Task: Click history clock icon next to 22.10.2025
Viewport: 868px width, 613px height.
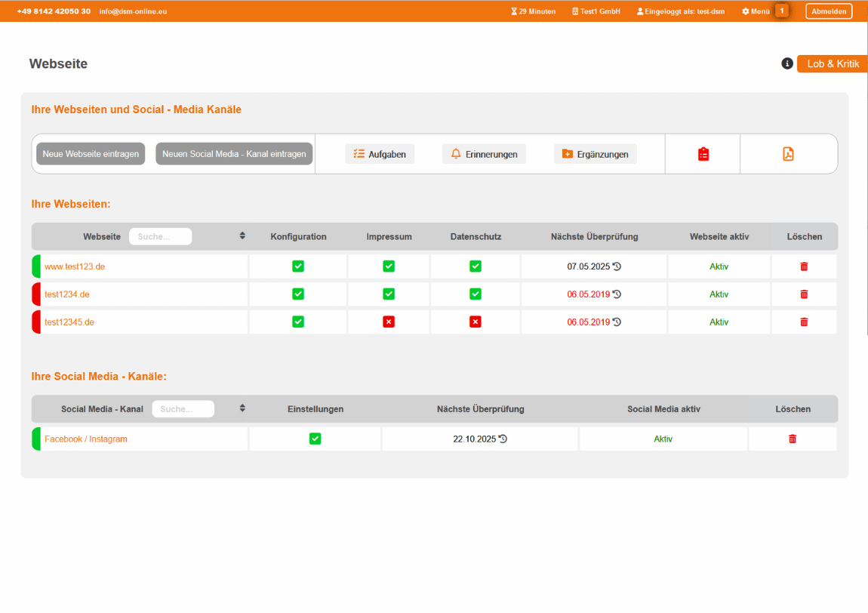Action: (x=503, y=439)
